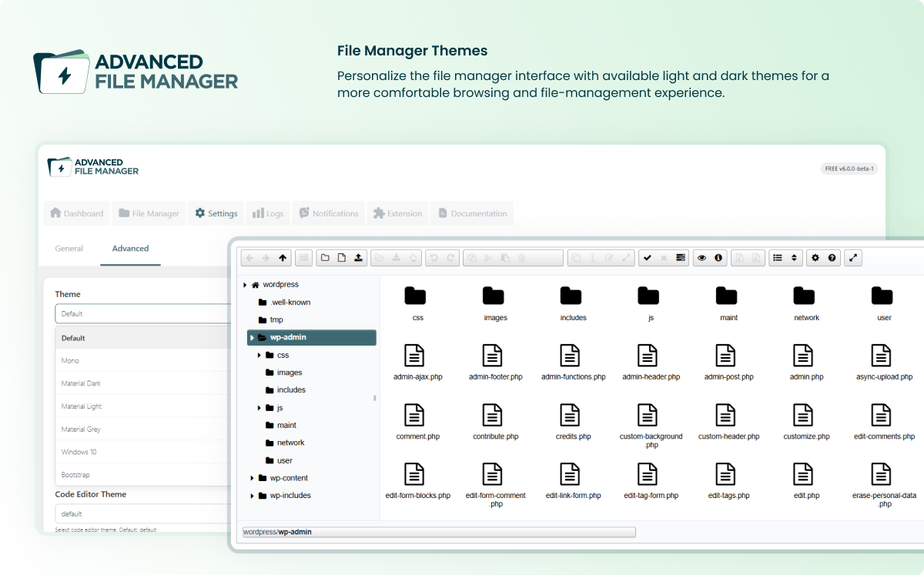Switch to the General settings sub-tab

pos(69,249)
